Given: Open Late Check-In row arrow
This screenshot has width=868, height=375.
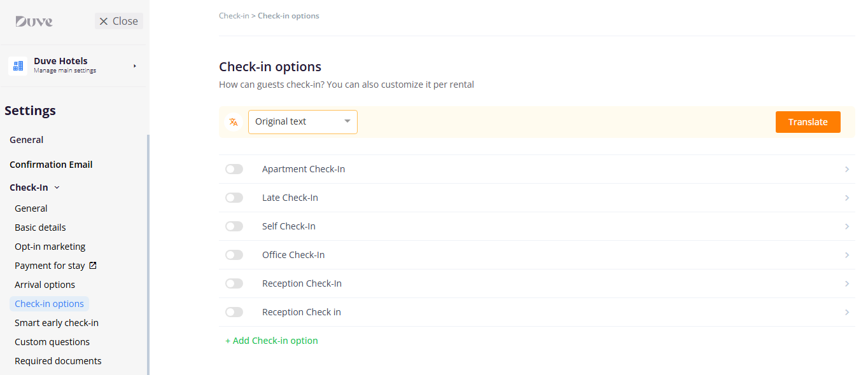Looking at the screenshot, I should click(x=847, y=198).
